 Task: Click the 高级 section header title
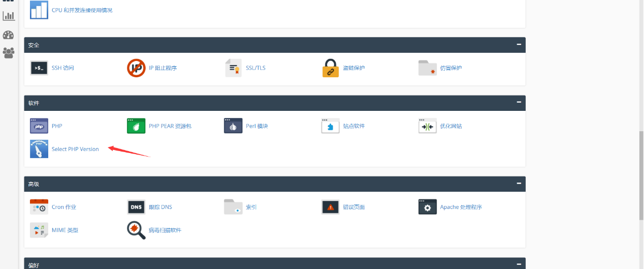tap(34, 184)
